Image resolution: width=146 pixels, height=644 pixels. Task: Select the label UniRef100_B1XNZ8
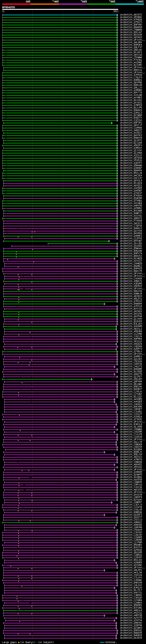[131, 259]
